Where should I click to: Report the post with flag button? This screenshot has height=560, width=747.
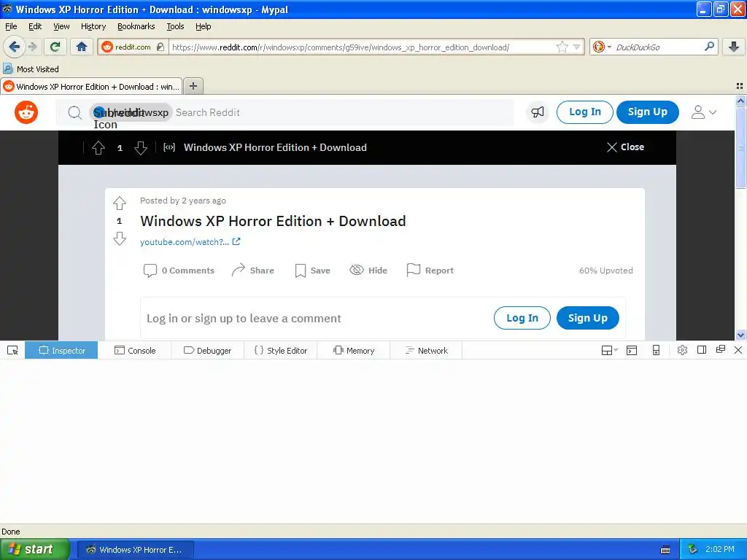click(430, 271)
